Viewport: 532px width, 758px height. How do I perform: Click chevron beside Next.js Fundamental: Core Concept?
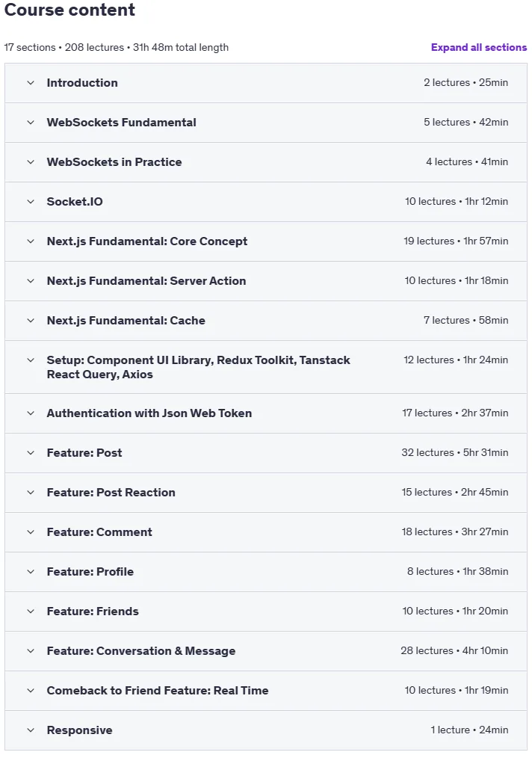tap(31, 241)
